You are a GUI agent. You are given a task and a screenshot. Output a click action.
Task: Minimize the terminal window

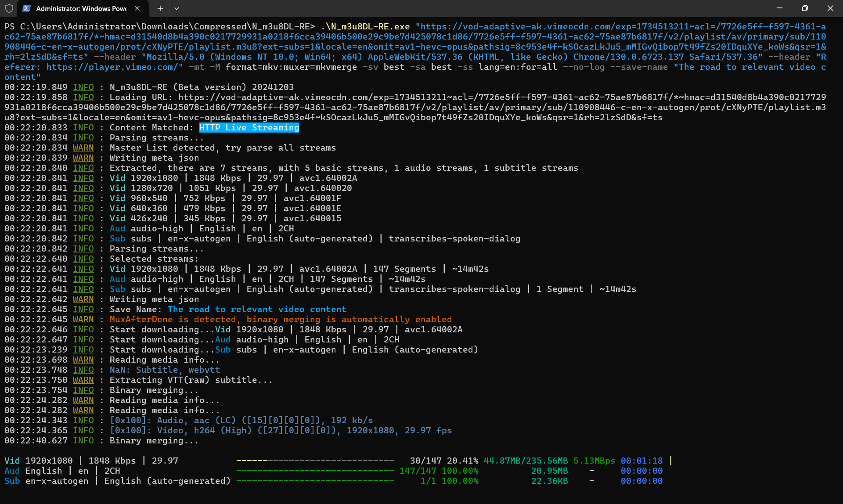pos(779,8)
